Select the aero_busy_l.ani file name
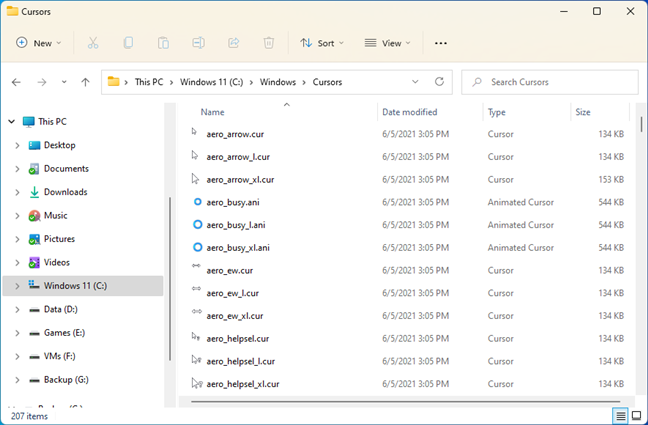 [x=236, y=225]
